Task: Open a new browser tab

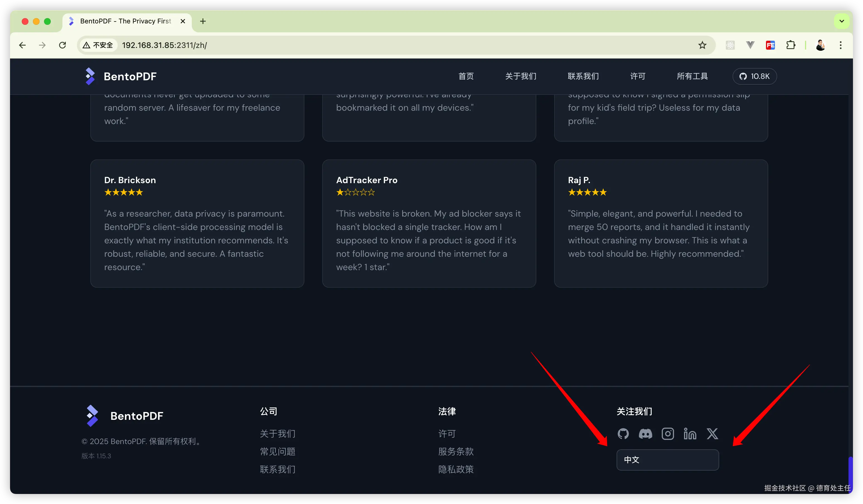Action: pyautogui.click(x=203, y=21)
